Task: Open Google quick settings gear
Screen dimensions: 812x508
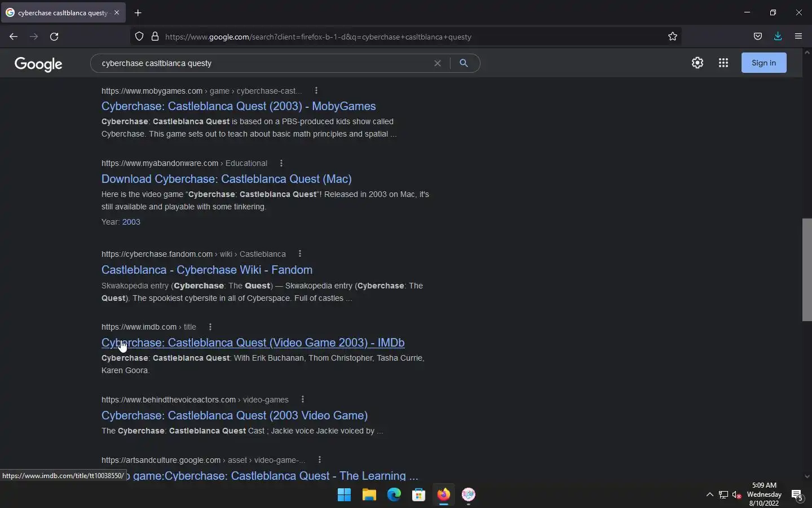Action: click(698, 63)
